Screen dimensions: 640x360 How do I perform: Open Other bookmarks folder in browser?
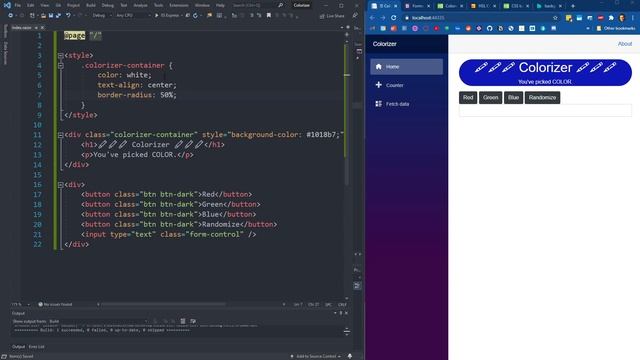(x=616, y=28)
